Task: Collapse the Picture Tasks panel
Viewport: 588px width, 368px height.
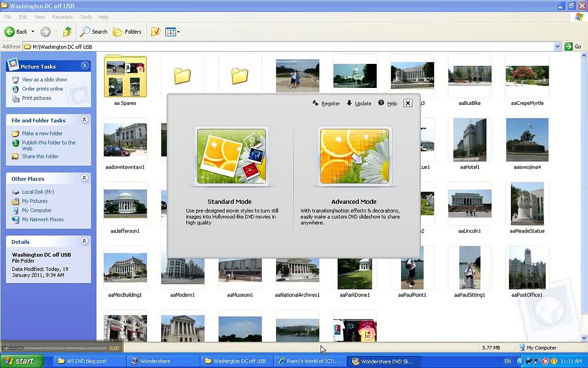Action: (85, 66)
